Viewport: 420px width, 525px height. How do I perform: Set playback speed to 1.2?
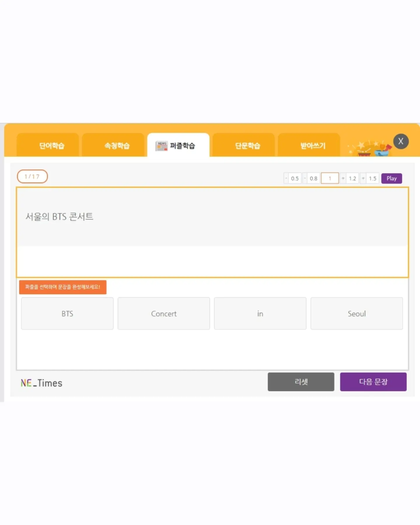tap(349, 178)
